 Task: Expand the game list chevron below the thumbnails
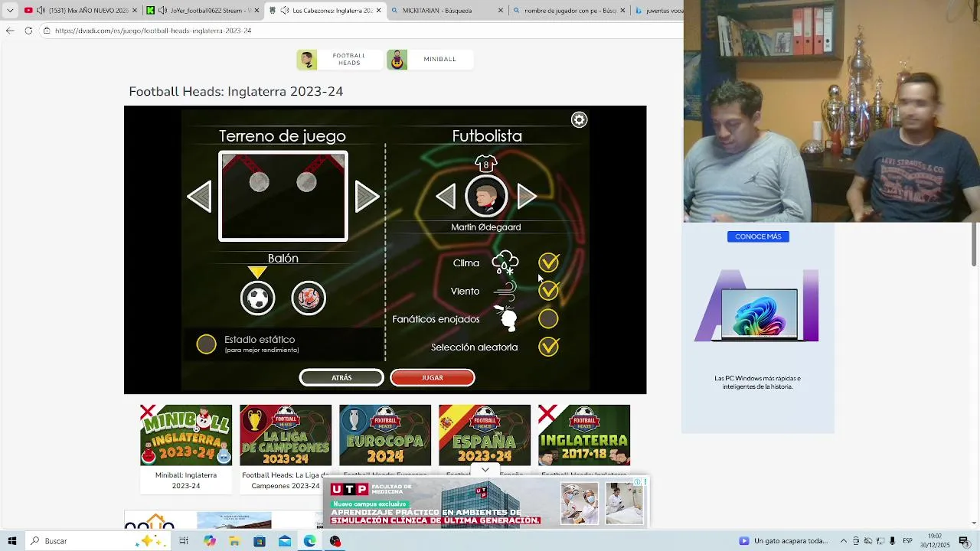click(485, 470)
